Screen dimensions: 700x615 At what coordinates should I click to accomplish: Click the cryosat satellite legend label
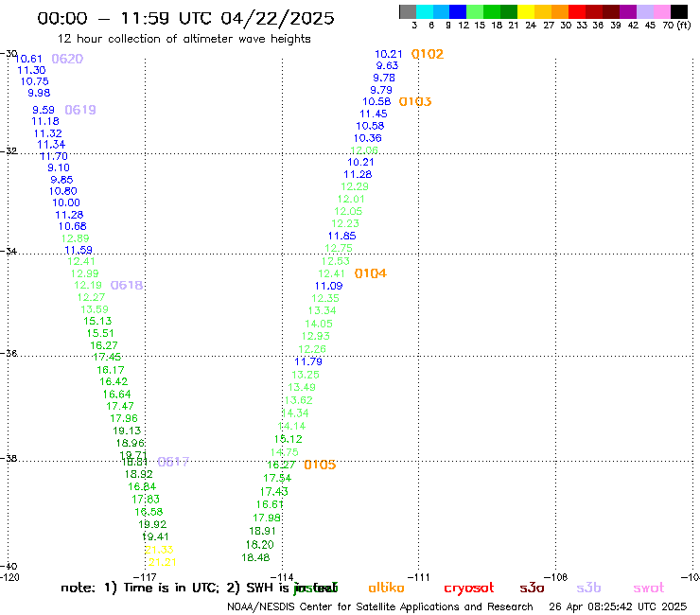(x=469, y=589)
